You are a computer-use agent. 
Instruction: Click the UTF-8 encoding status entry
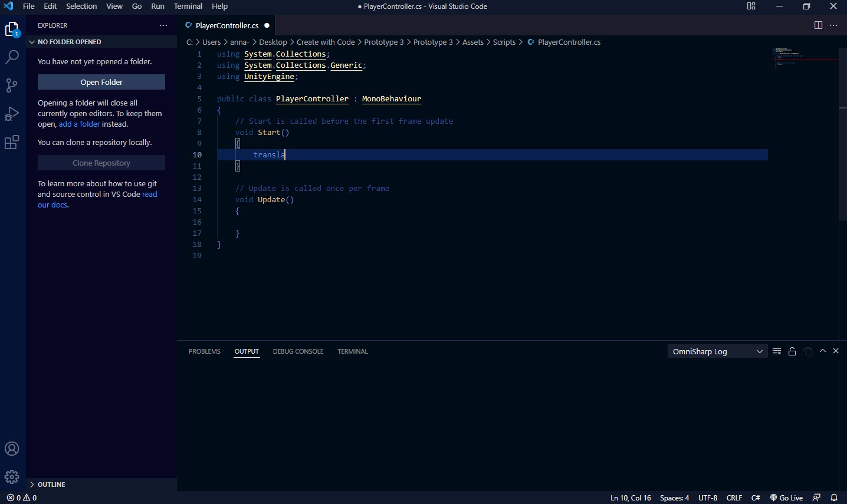708,498
